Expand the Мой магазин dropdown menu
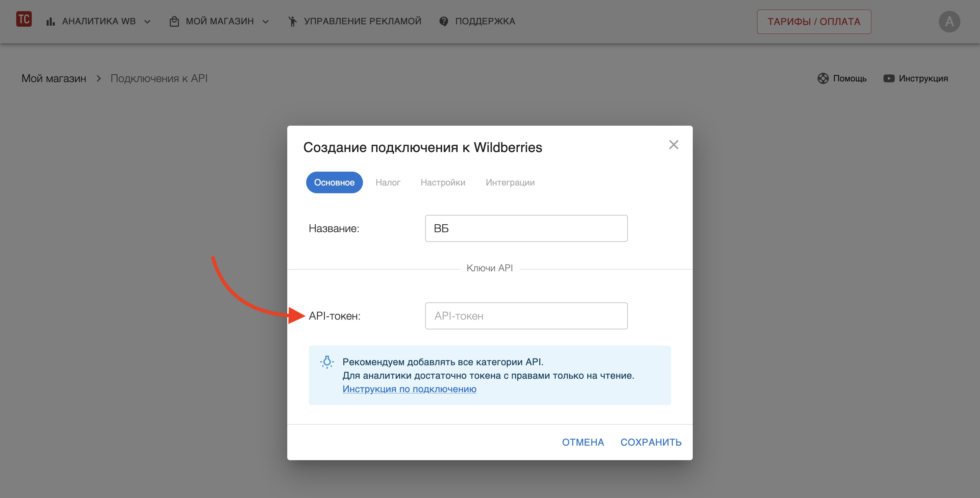 click(266, 22)
